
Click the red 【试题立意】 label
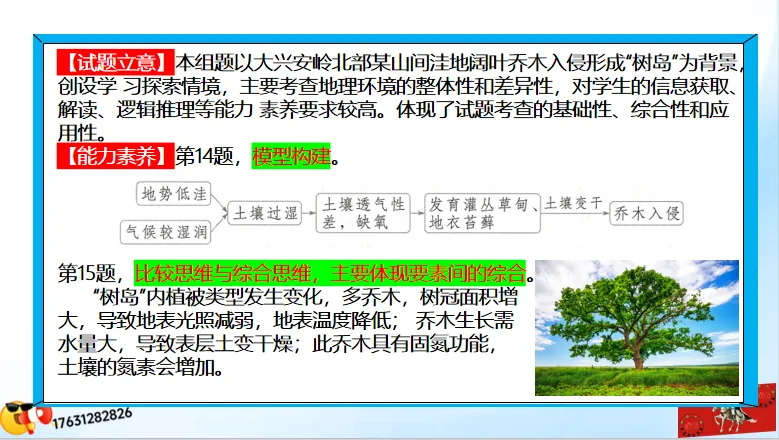(x=115, y=62)
